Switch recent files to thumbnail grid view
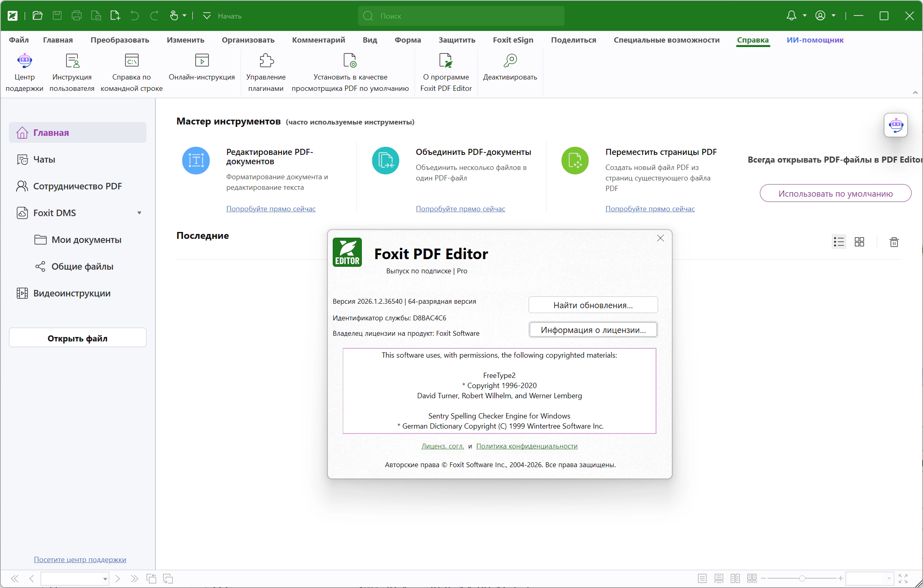The height and width of the screenshot is (588, 923). coord(859,242)
